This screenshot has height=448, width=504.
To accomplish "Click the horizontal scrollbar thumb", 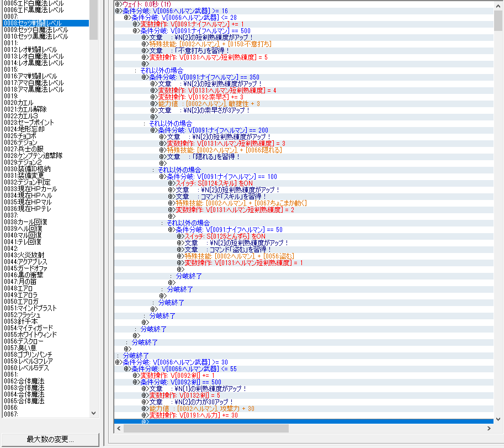I will [x=206, y=428].
